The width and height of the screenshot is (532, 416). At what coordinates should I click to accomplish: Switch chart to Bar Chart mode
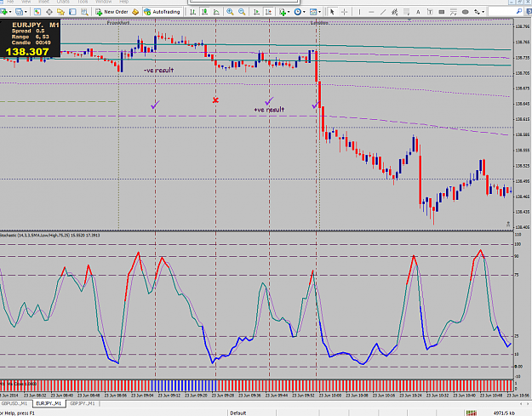click(x=192, y=12)
